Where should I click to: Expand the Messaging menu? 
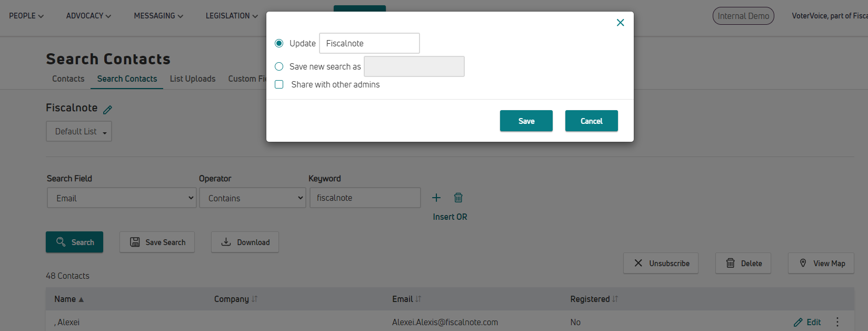tap(158, 16)
